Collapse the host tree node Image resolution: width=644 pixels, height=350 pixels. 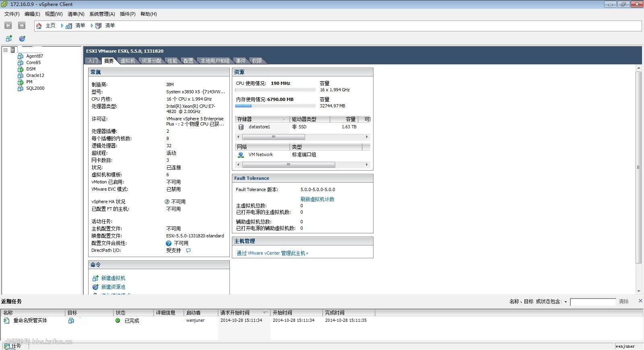5,50
